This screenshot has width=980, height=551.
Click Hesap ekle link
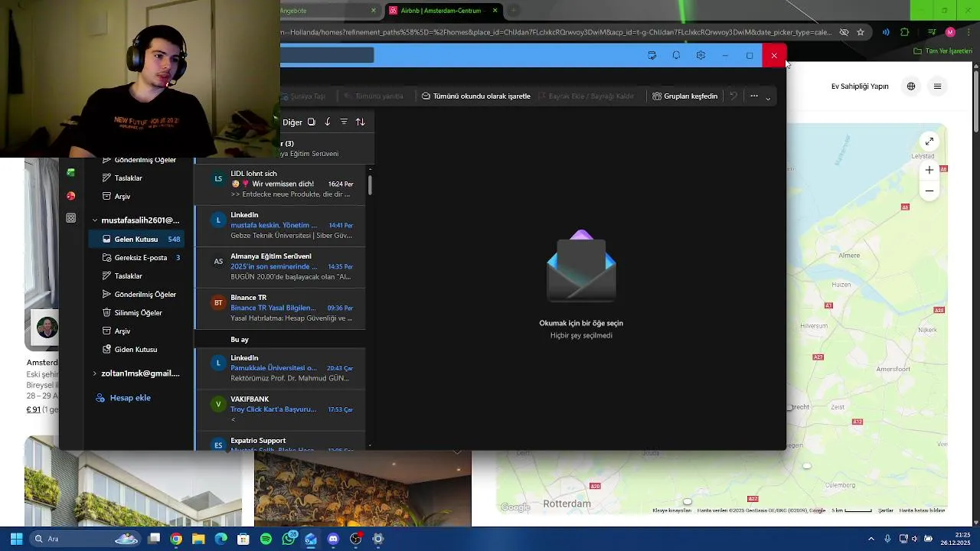[123, 398]
